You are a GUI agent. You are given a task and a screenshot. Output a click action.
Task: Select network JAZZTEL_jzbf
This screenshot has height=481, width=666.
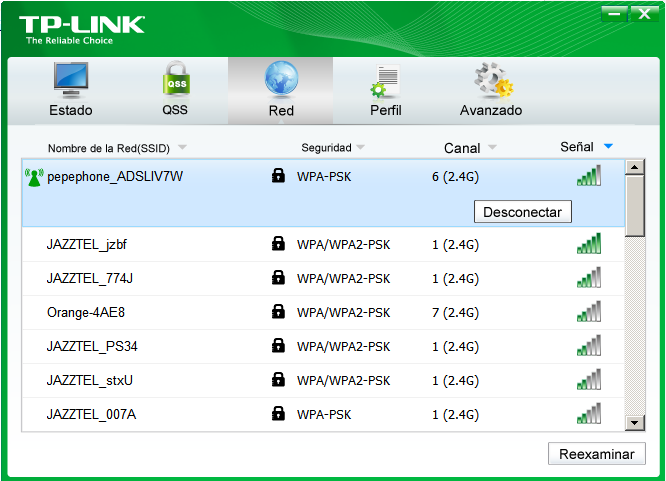(x=323, y=244)
